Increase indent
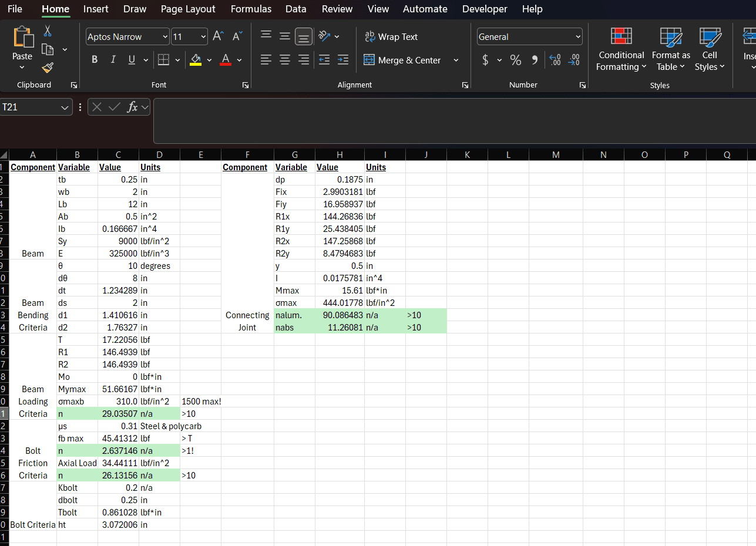The image size is (756, 546). point(343,60)
